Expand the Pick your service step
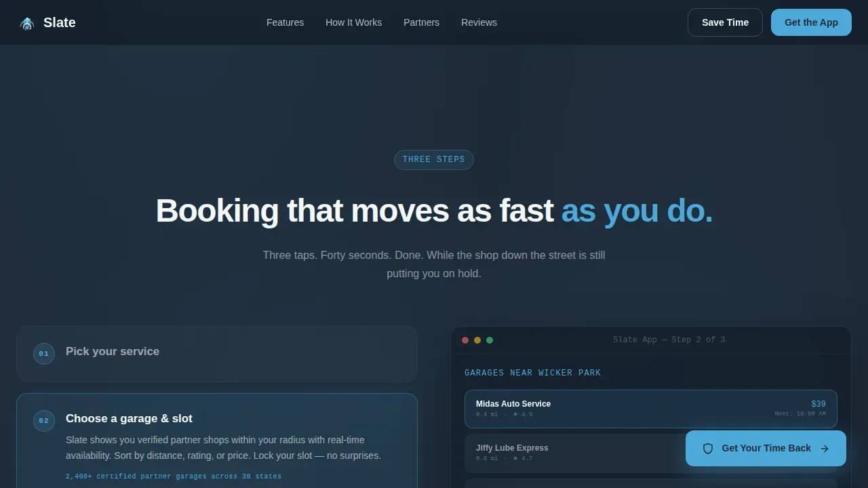Screen dimensions: 868x488 click(x=217, y=354)
